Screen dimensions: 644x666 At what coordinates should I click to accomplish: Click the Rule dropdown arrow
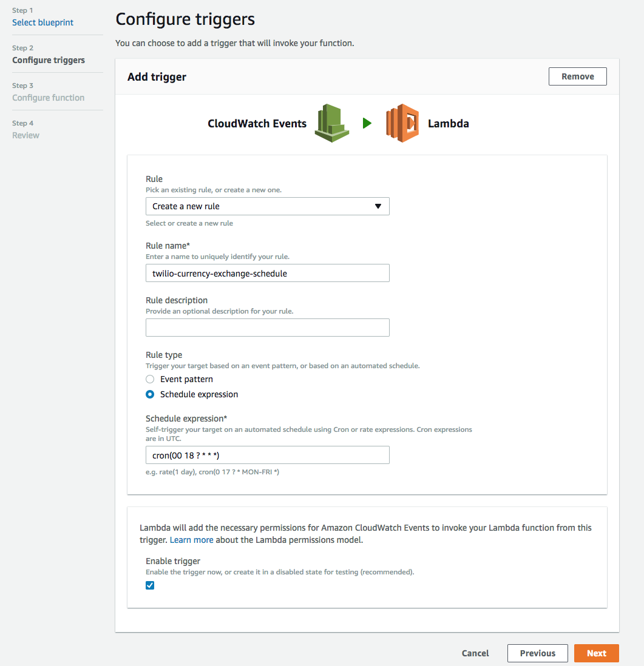(378, 206)
